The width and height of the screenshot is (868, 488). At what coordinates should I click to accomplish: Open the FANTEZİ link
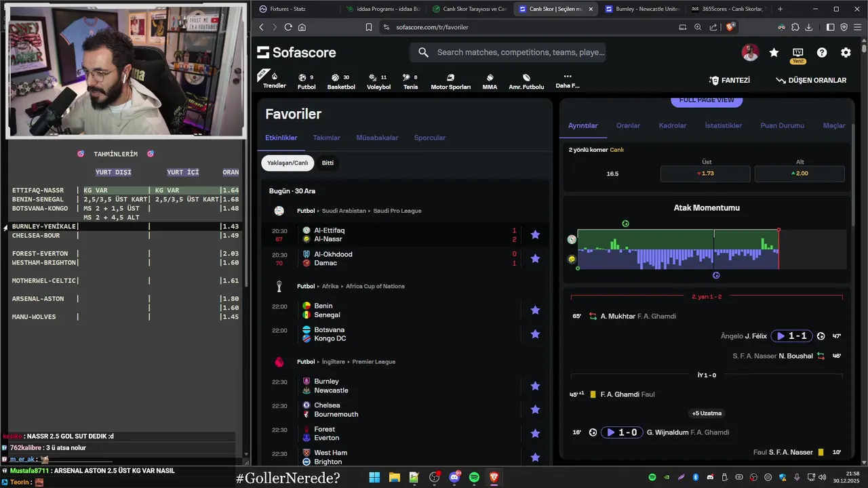pos(730,80)
